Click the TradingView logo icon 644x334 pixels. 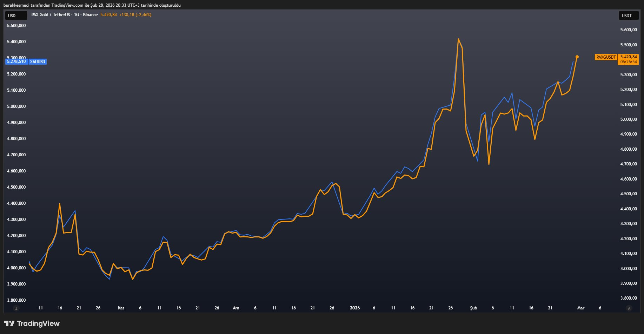tap(9, 323)
